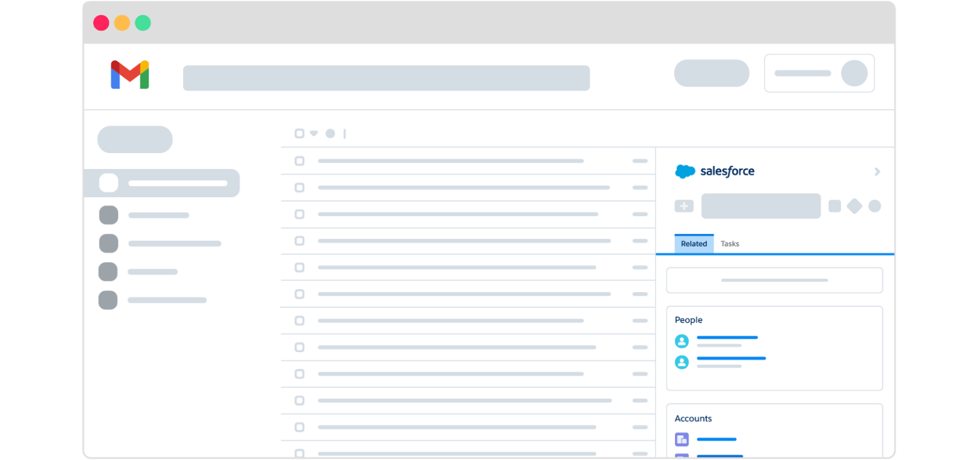
Task: Click inside the Gmail search bar
Action: [x=386, y=77]
